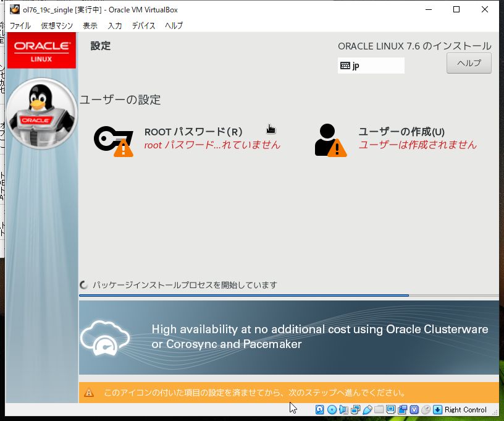
Task: Click the penguin mascot image
Action: [41, 114]
